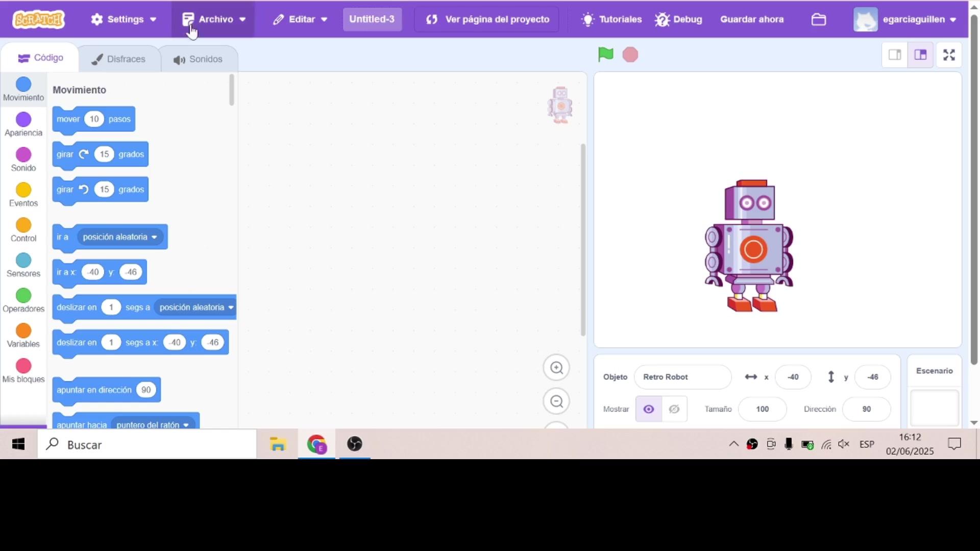The image size is (980, 551).
Task: Click the green flag to run the project
Action: pos(605,55)
